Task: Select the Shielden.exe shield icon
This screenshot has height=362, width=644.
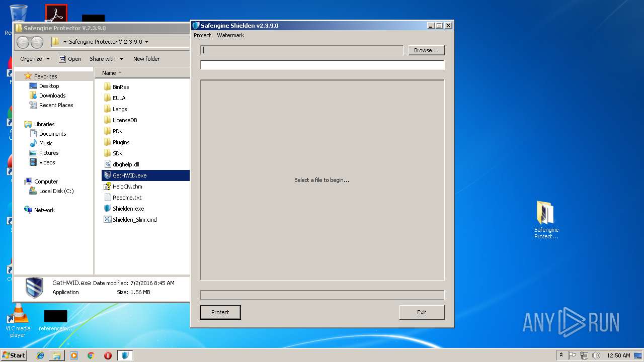Action: 107,209
